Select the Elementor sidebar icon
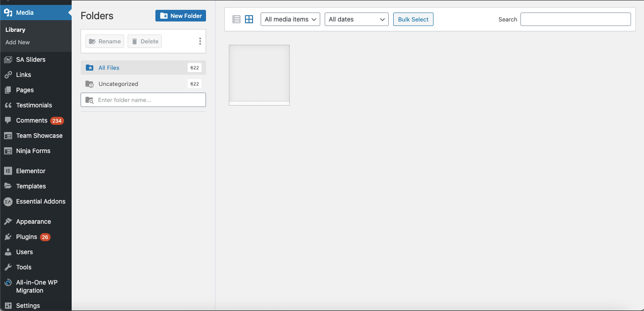This screenshot has width=644, height=311. tap(8, 170)
